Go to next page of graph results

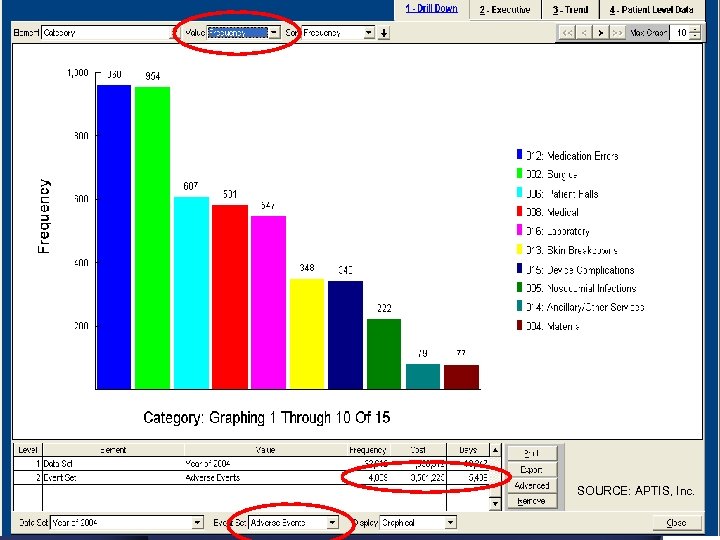point(600,33)
